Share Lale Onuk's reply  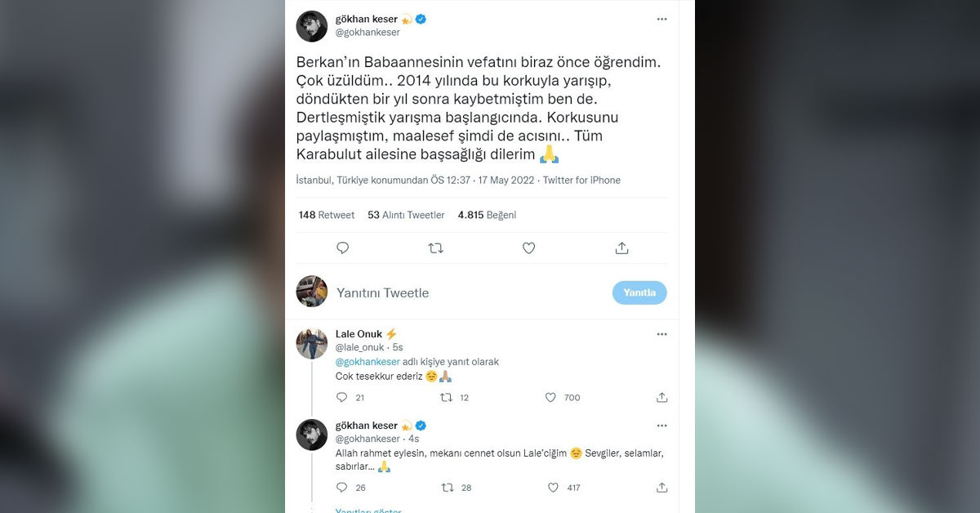[x=661, y=398]
